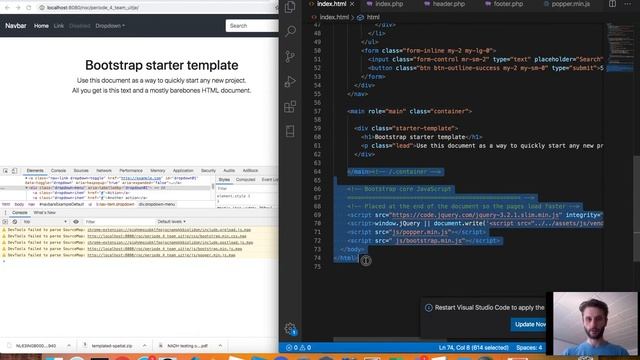Viewport: 640px width, 360px height.
Task: Open the VS Code Search magnifier icon
Action: tap(290, 31)
